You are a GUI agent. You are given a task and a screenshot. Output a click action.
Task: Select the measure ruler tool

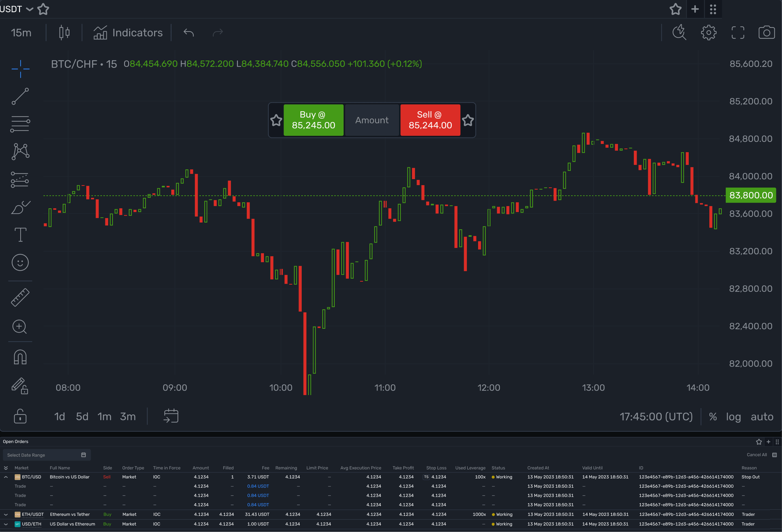coord(20,297)
